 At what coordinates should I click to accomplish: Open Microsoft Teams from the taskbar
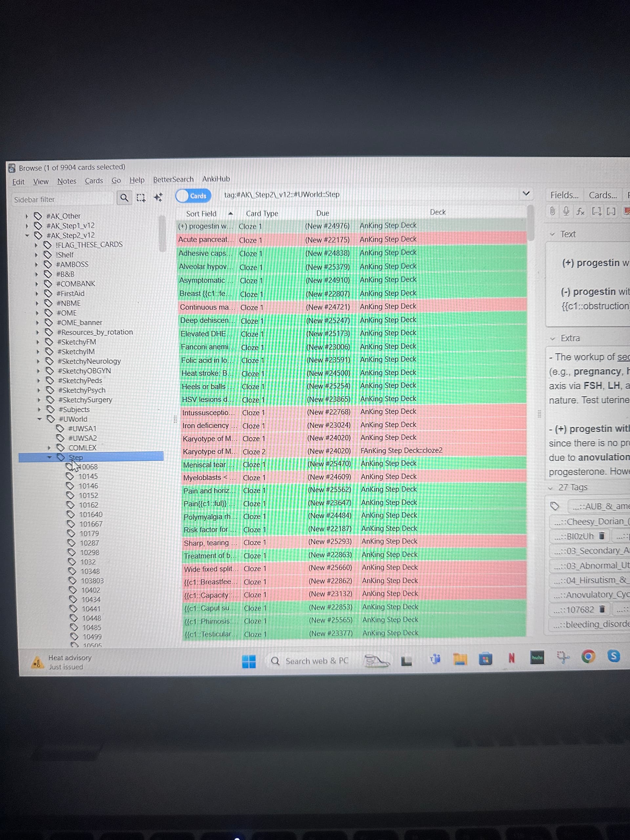click(435, 660)
